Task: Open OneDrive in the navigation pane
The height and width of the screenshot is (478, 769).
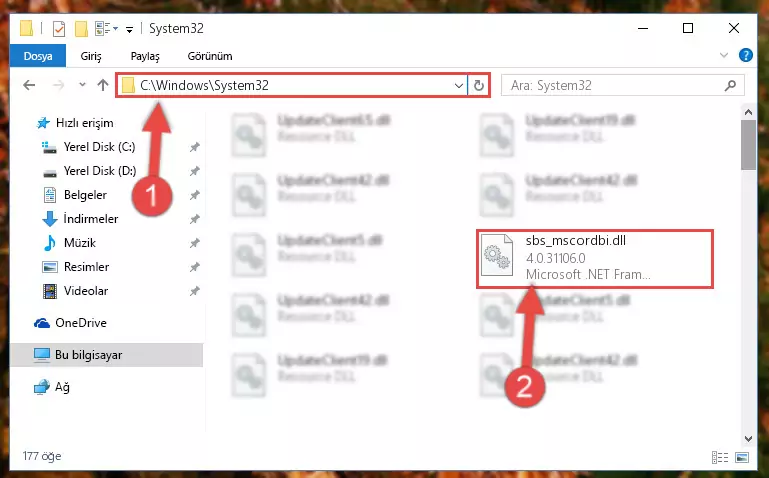Action: (x=80, y=323)
